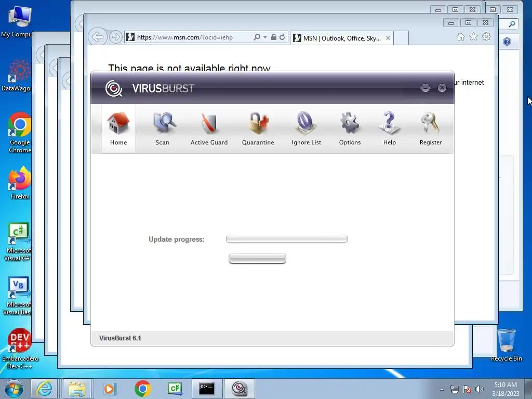The height and width of the screenshot is (399, 532).
Task: Select the MSN Outlook, Office tab
Action: click(341, 38)
